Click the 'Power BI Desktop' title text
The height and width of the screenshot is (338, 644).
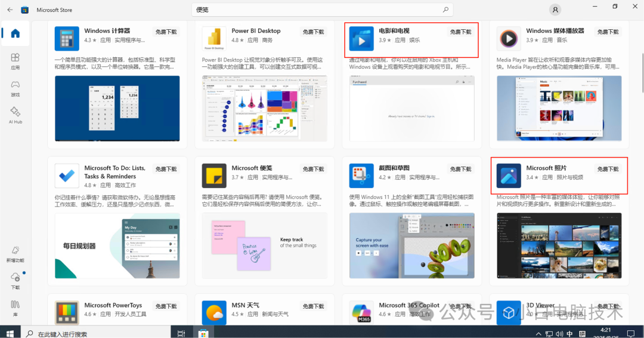[256, 31]
